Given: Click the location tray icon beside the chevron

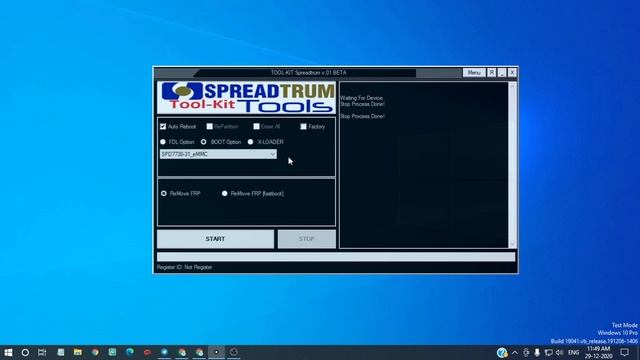Looking at the screenshot, I should click(526, 353).
